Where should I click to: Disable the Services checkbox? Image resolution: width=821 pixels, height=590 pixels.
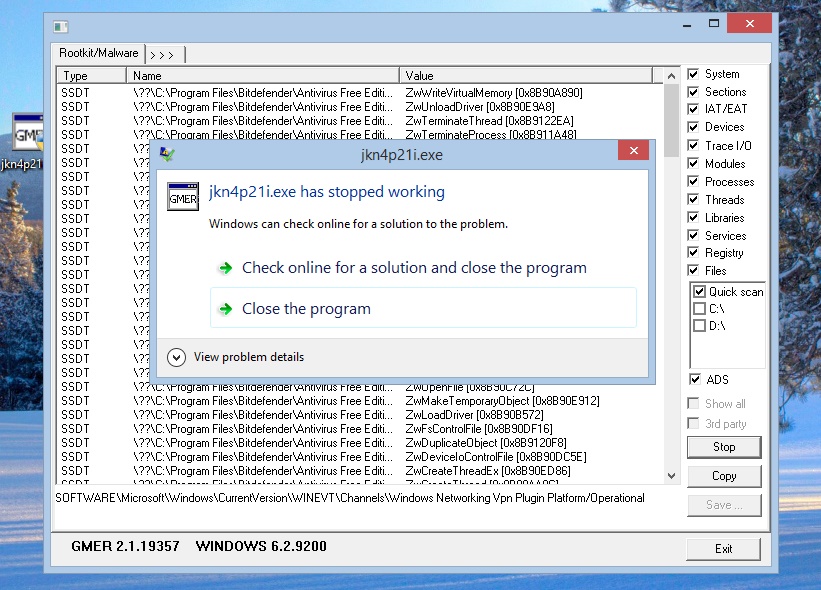tap(693, 235)
